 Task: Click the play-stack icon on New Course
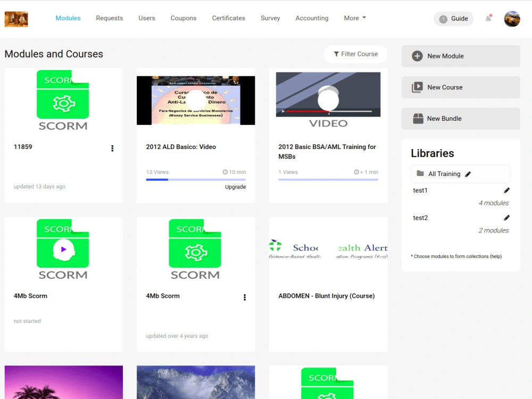pos(417,87)
